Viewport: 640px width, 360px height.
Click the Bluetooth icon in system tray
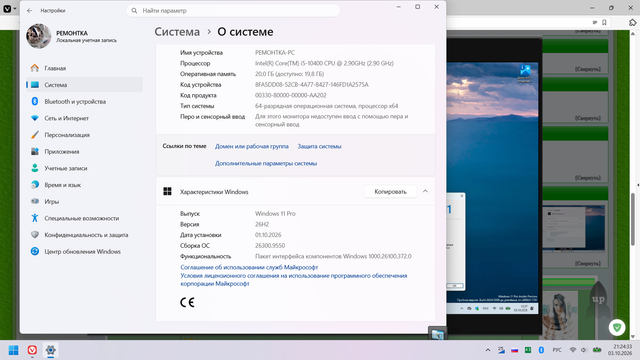[x=541, y=350]
